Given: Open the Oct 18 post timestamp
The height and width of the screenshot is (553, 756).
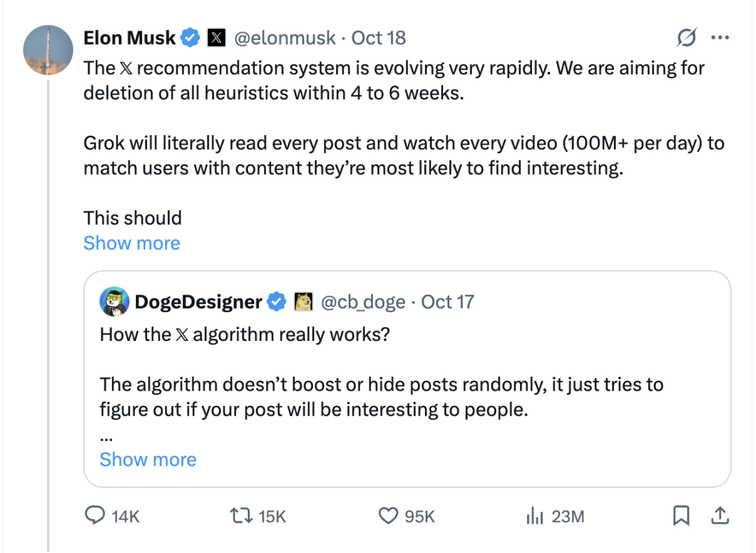Looking at the screenshot, I should (x=379, y=38).
